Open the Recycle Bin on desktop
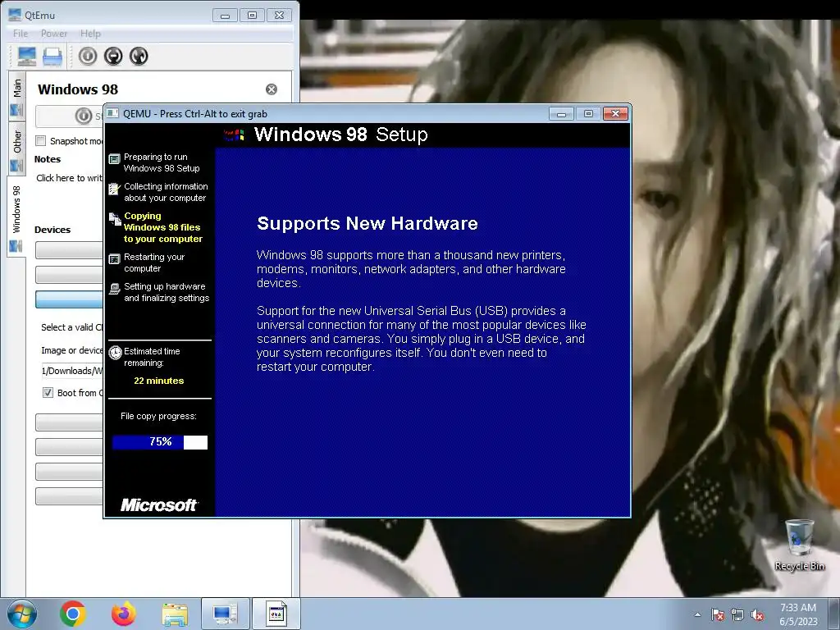Image resolution: width=840 pixels, height=630 pixels. coord(799,545)
